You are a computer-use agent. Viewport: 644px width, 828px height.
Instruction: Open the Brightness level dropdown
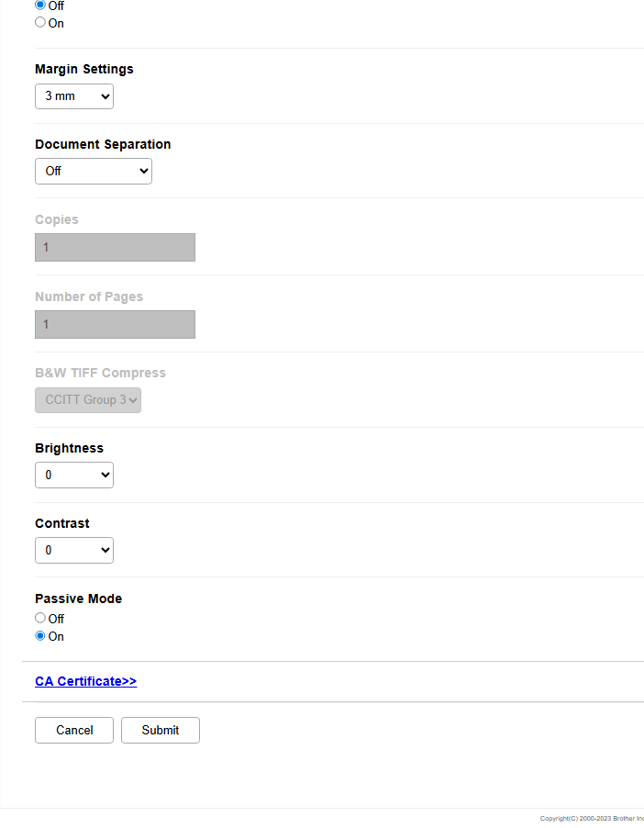(x=74, y=476)
